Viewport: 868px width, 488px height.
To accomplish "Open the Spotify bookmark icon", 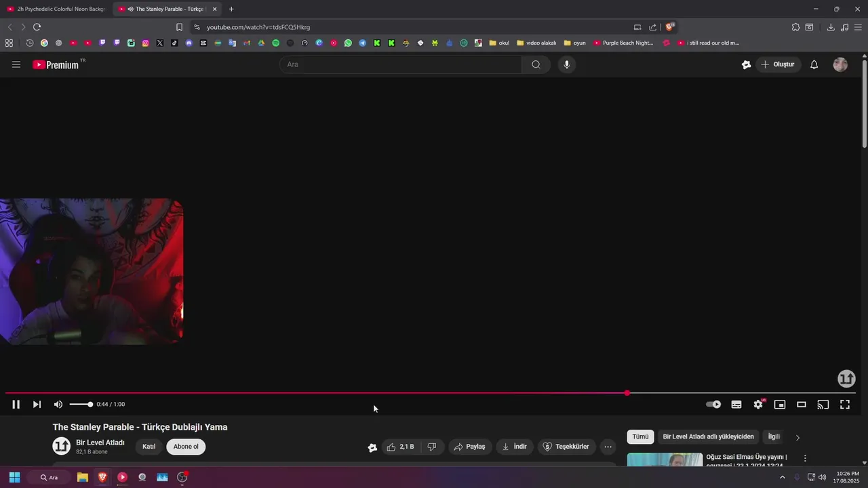I will (x=275, y=43).
